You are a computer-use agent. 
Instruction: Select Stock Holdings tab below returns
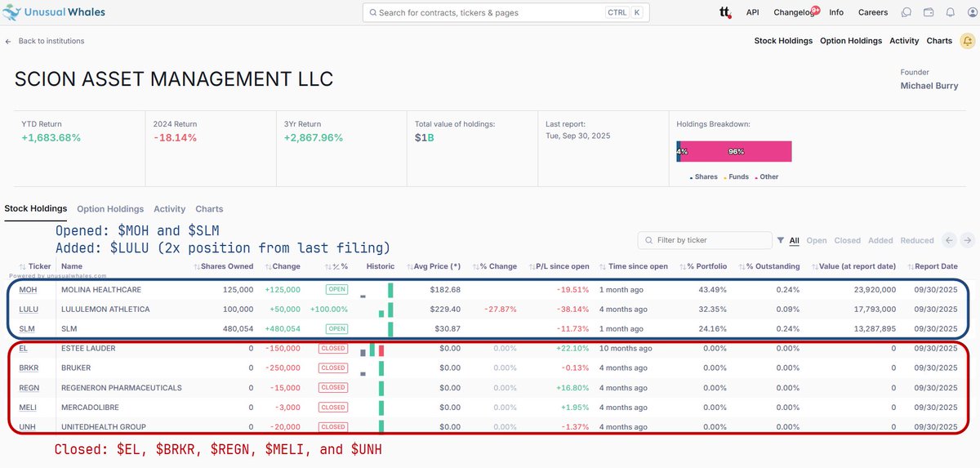pos(36,209)
